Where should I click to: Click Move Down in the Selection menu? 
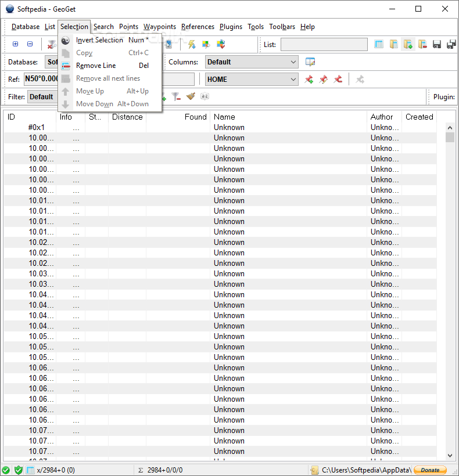pyautogui.click(x=110, y=104)
